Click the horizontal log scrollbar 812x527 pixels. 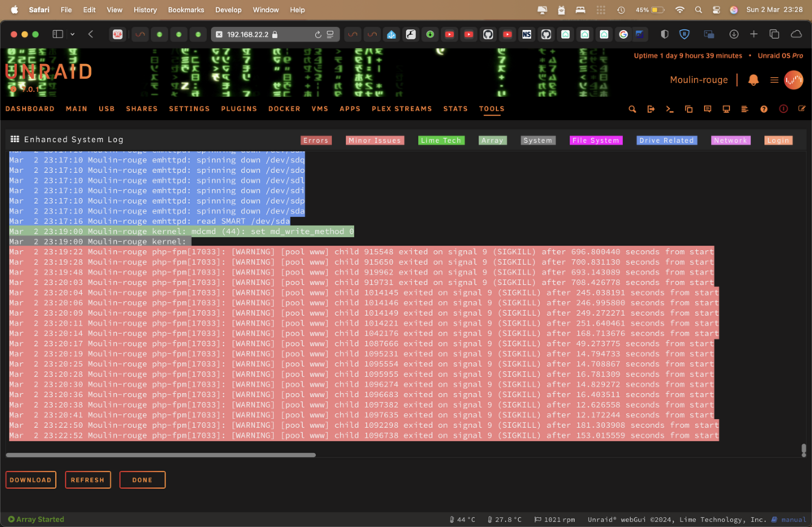[161, 455]
